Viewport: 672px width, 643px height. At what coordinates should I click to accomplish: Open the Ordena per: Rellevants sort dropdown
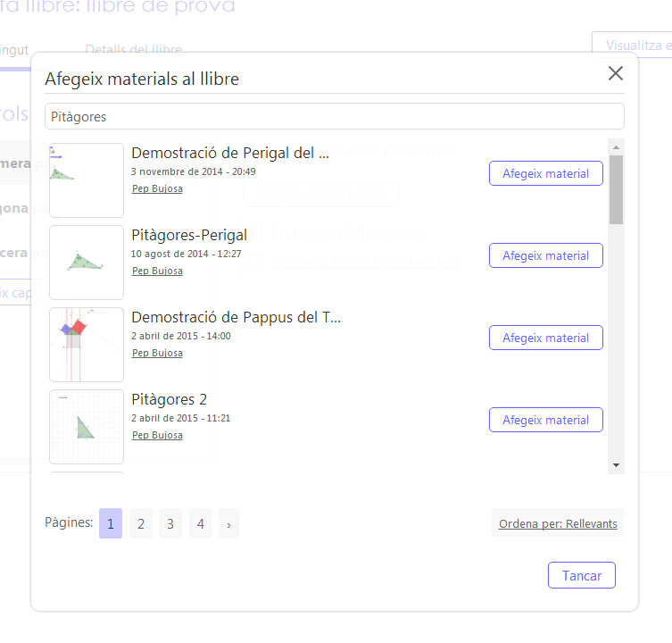558,523
